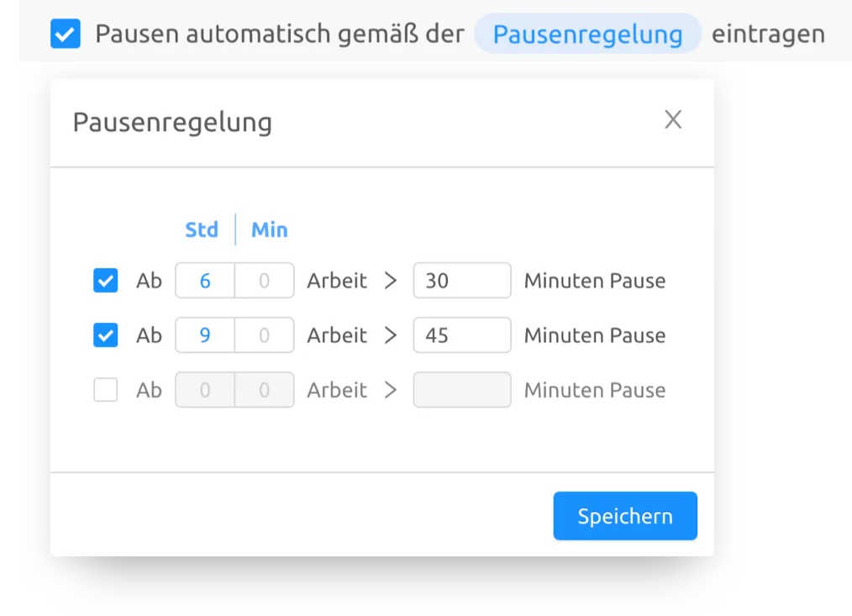Click the 30 Minuten Pause field
The width and height of the screenshot is (852, 616).
click(461, 281)
